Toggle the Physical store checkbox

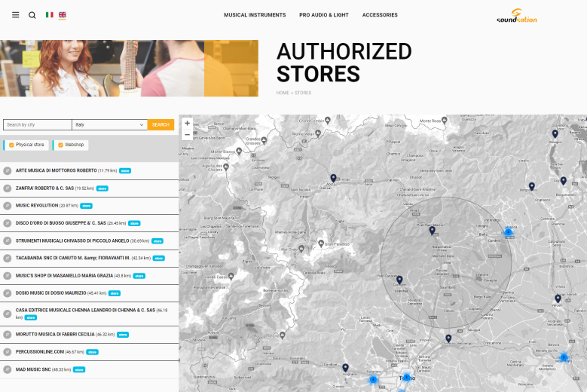point(11,145)
